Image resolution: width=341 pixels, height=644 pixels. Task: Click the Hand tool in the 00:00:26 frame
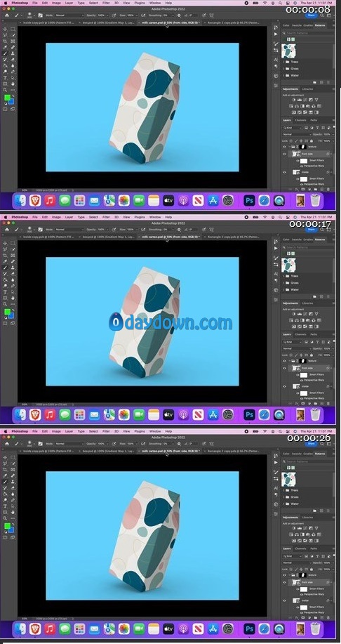click(x=13, y=512)
